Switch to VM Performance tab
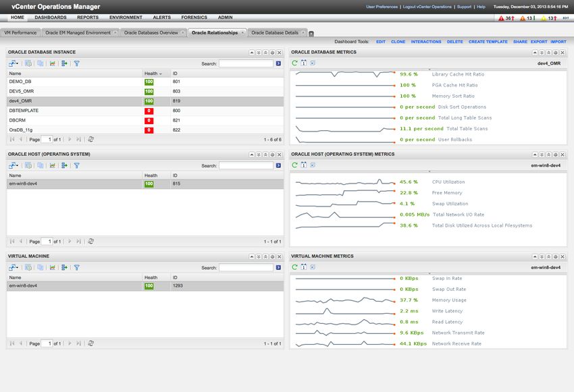The image size is (574, 392). coord(20,32)
